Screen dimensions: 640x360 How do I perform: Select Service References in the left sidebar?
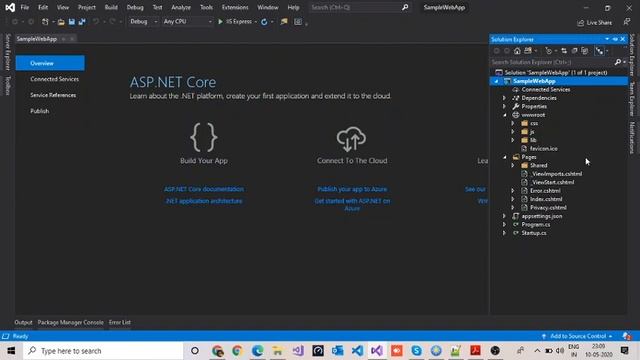53,95
